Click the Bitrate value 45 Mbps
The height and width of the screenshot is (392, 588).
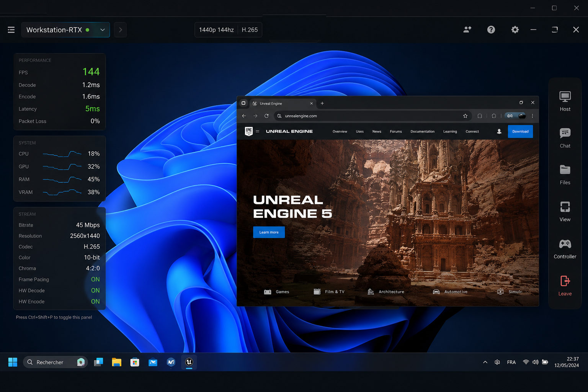pyautogui.click(x=88, y=225)
